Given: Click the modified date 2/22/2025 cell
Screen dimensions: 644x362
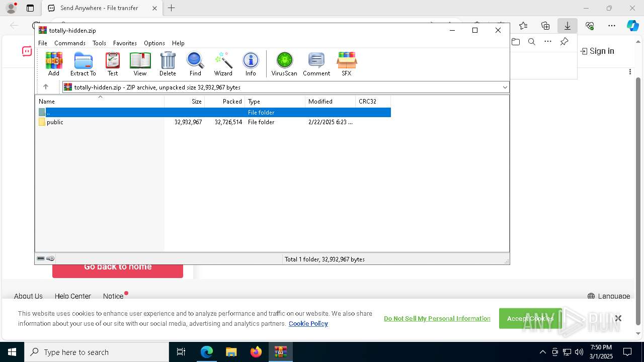Looking at the screenshot, I should [331, 122].
